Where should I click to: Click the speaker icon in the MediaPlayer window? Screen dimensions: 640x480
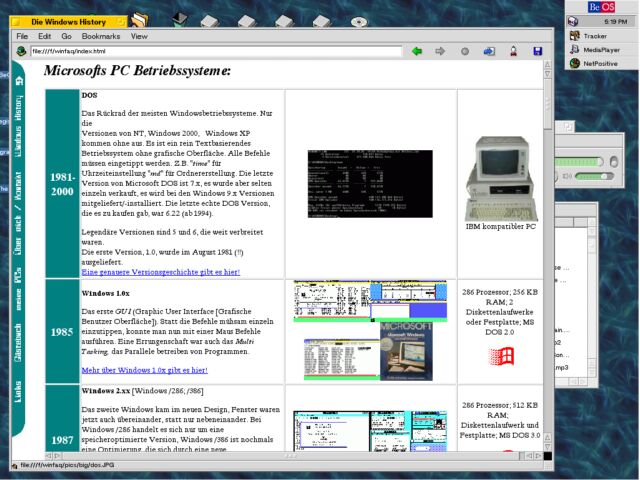[x=567, y=176]
